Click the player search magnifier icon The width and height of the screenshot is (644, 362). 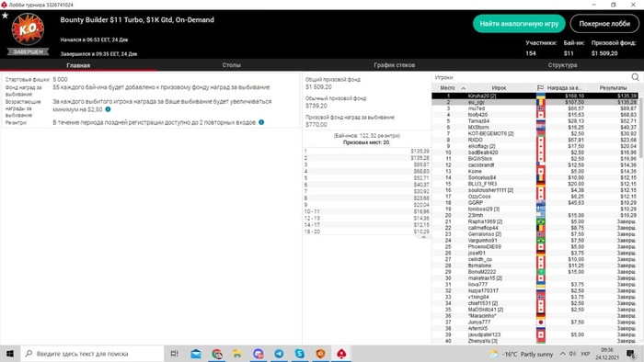(x=635, y=77)
